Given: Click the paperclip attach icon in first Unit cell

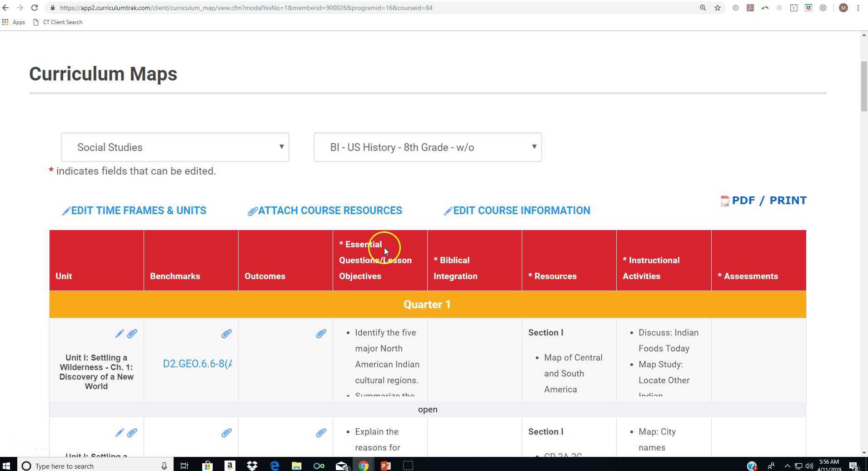Looking at the screenshot, I should tap(132, 334).
